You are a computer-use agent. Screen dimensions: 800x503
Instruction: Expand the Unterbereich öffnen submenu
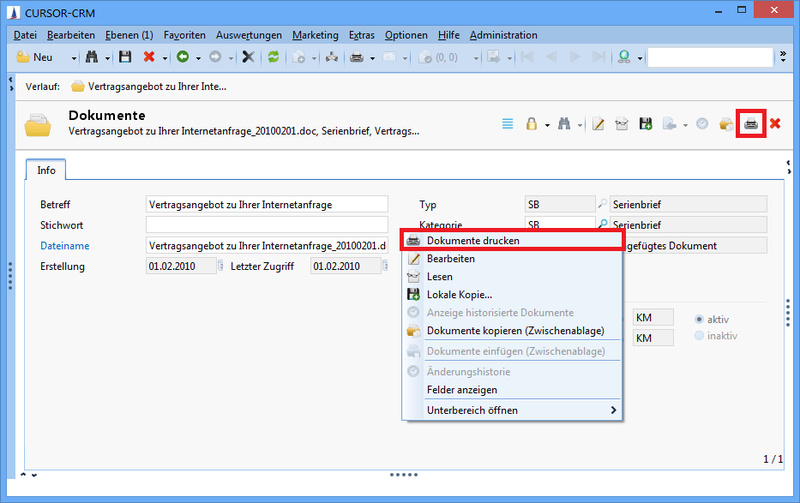point(613,410)
